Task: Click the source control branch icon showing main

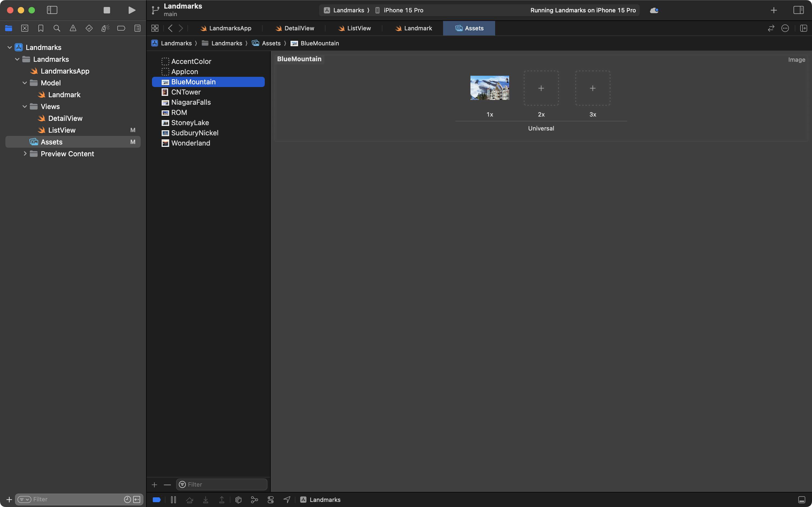Action: point(155,10)
